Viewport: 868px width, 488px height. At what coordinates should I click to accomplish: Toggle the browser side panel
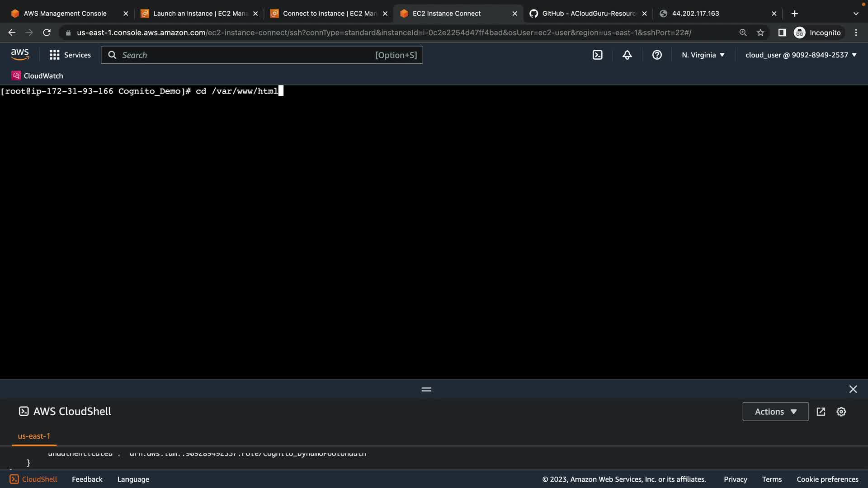pyautogui.click(x=782, y=33)
